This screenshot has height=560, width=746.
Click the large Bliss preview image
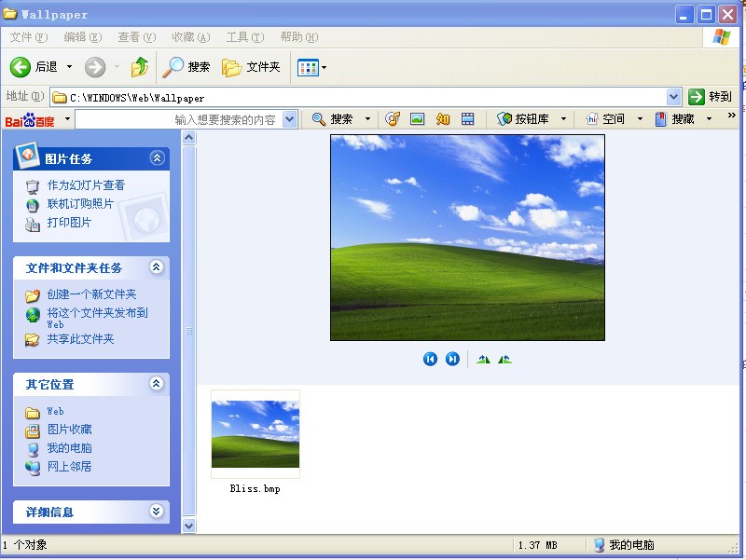(468, 238)
